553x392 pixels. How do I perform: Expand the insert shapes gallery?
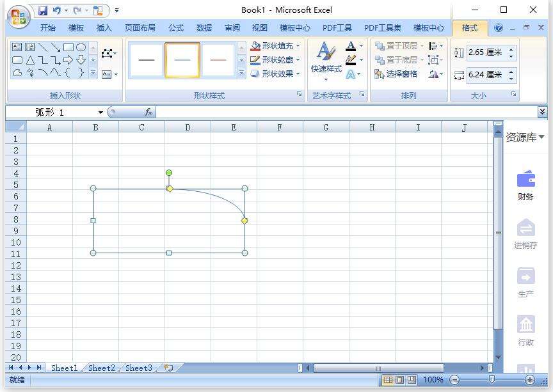pyautogui.click(x=93, y=74)
